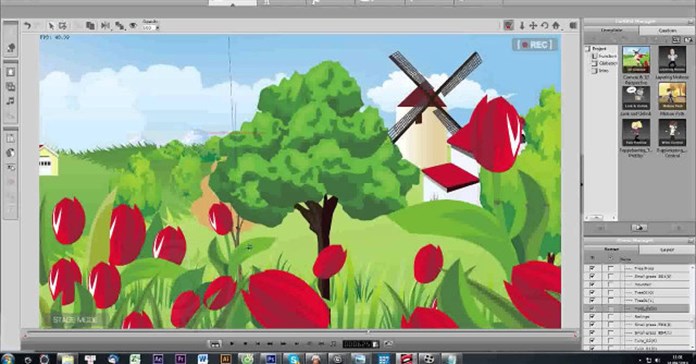Viewport: 696px width, 364px height.
Task: Select the Function tree item
Action: coord(607,56)
